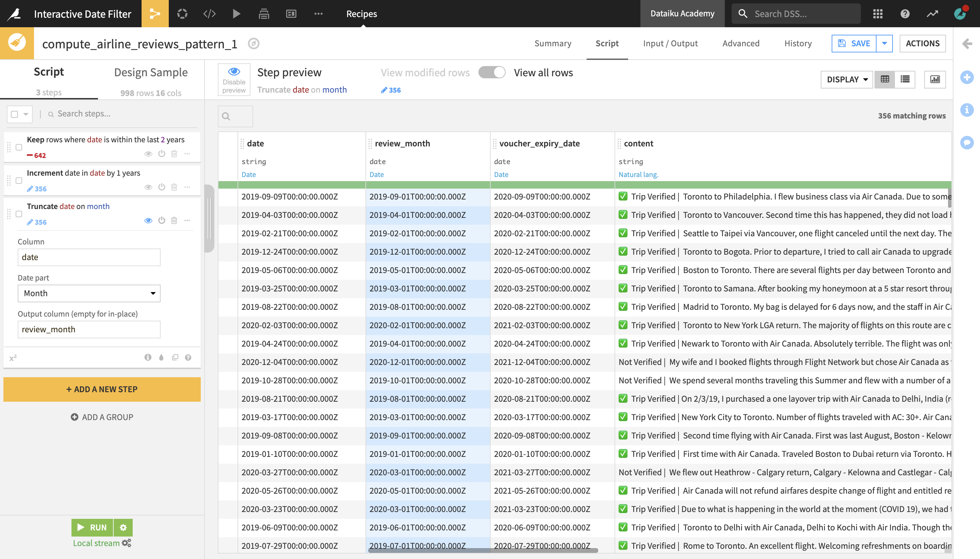Image resolution: width=980 pixels, height=559 pixels.
Task: Click ADD A NEW STEP button
Action: coord(102,389)
